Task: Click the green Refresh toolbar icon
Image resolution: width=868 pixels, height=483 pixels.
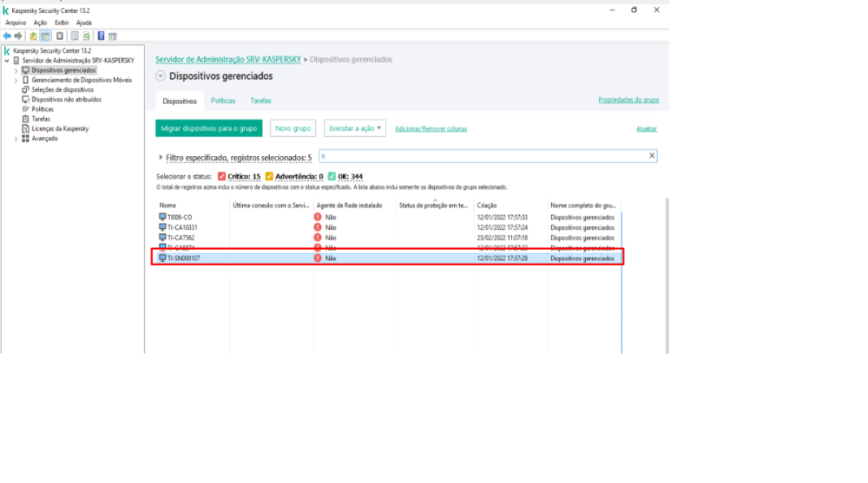Action: (87, 36)
